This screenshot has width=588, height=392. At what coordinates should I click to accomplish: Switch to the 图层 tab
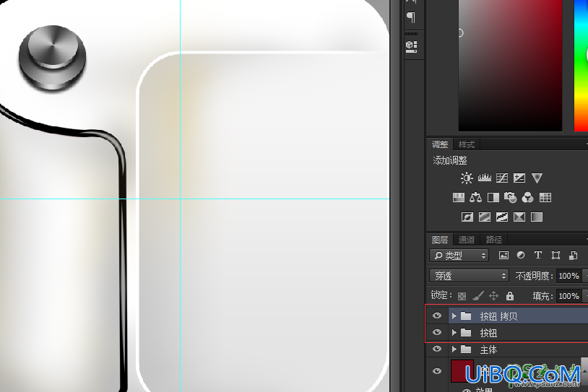pyautogui.click(x=440, y=240)
